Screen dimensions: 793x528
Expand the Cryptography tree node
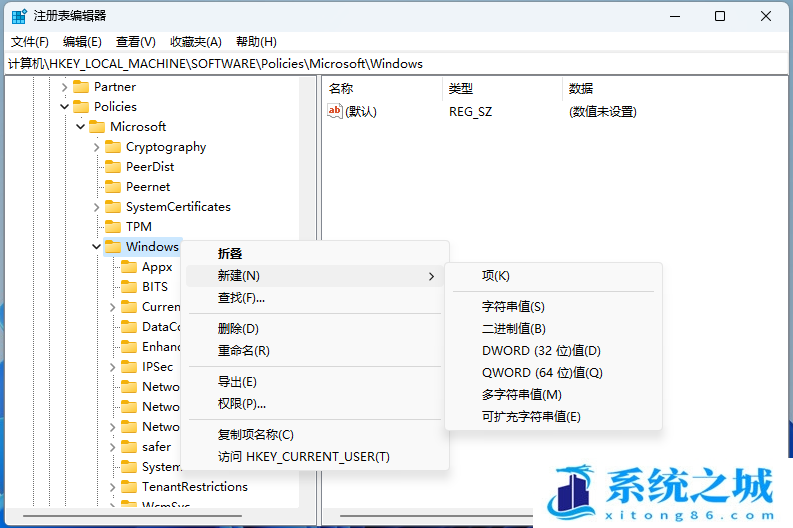tap(96, 147)
